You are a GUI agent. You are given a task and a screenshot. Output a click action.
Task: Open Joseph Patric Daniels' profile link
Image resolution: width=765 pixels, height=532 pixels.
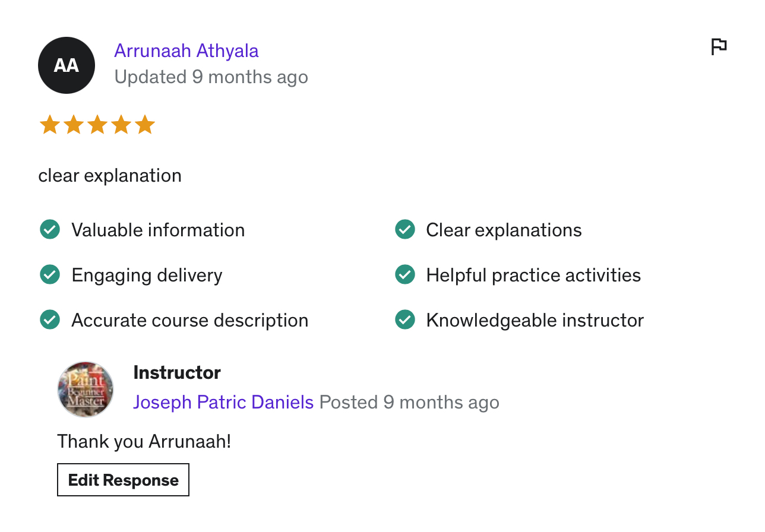223,402
